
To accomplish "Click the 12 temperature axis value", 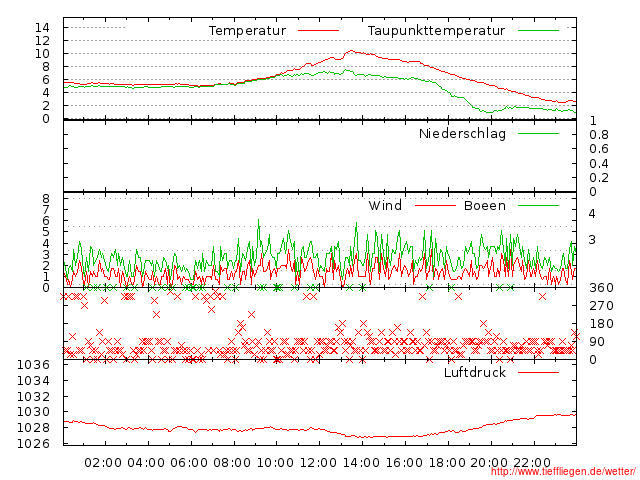I will coord(42,41).
